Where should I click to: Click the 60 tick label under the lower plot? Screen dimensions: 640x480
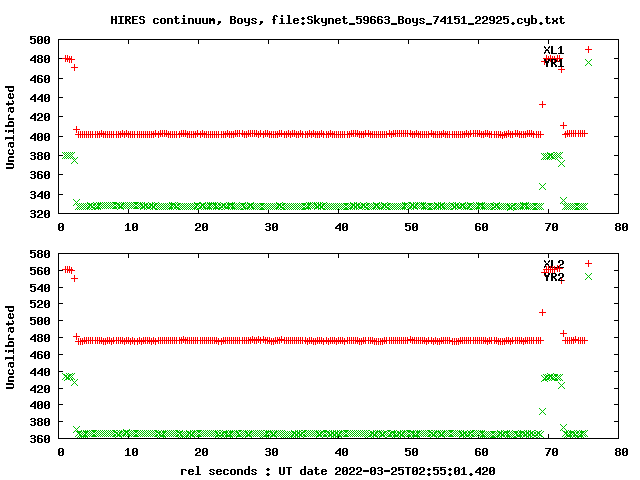tap(481, 452)
